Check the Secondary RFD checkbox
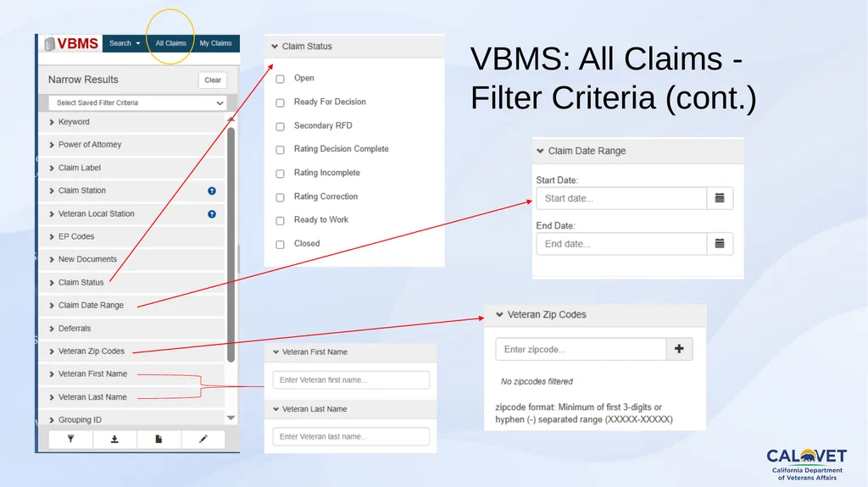 280,127
